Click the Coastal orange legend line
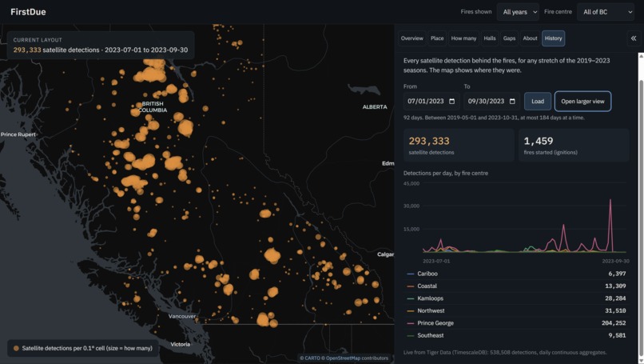The height and width of the screenshot is (364, 644). pos(411,286)
